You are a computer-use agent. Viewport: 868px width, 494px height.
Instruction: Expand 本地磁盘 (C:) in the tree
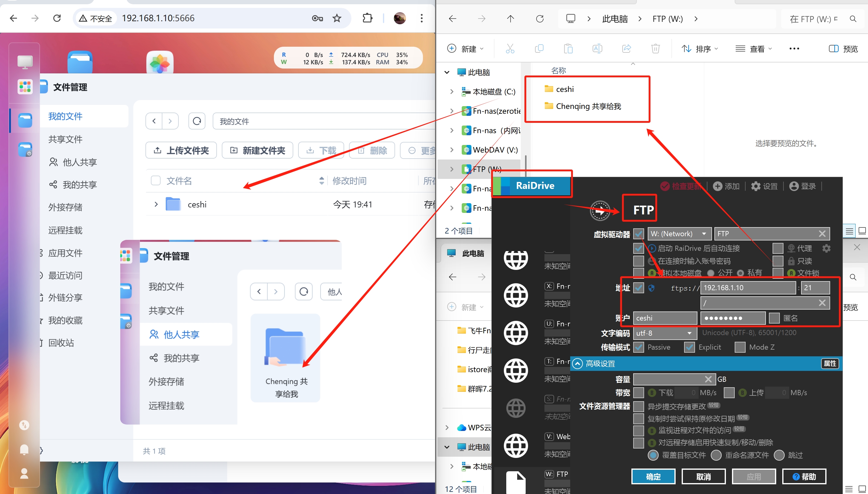pyautogui.click(x=452, y=92)
